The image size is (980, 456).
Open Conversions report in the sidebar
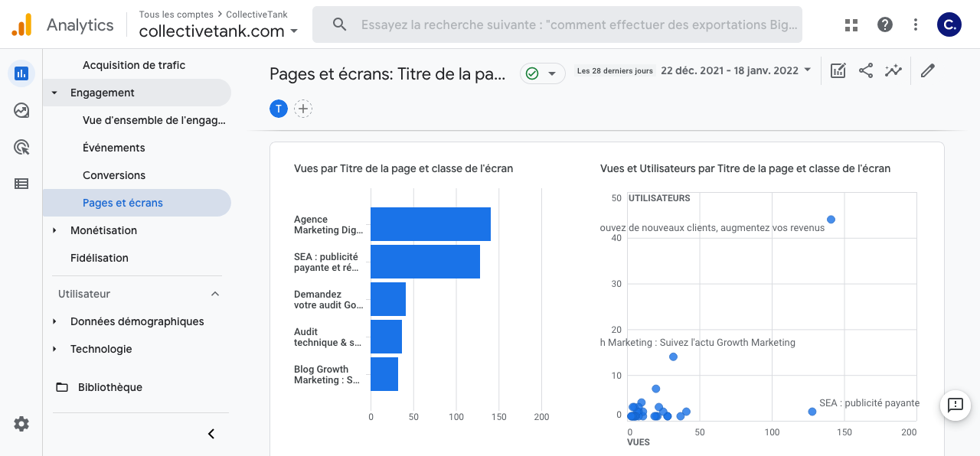tap(114, 175)
